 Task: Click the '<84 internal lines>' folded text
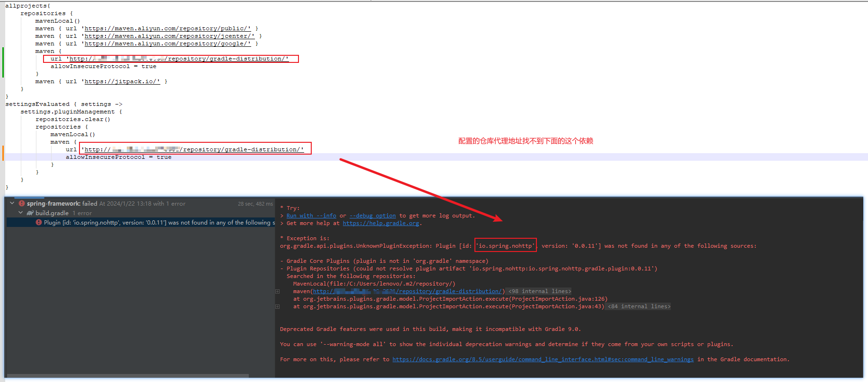point(639,306)
